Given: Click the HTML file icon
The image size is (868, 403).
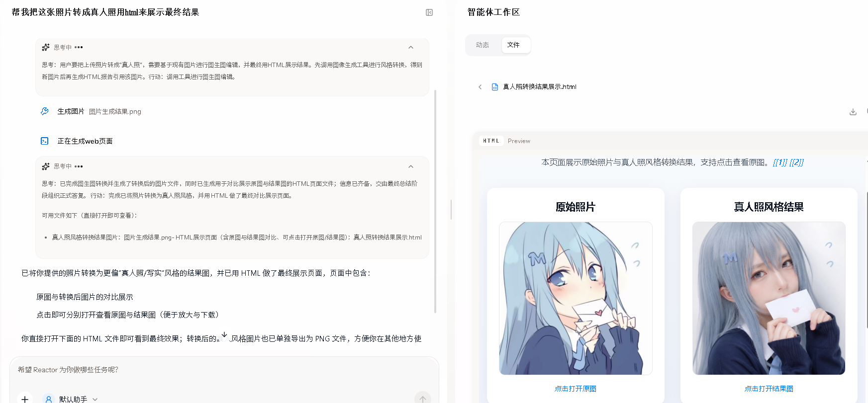Looking at the screenshot, I should 495,87.
